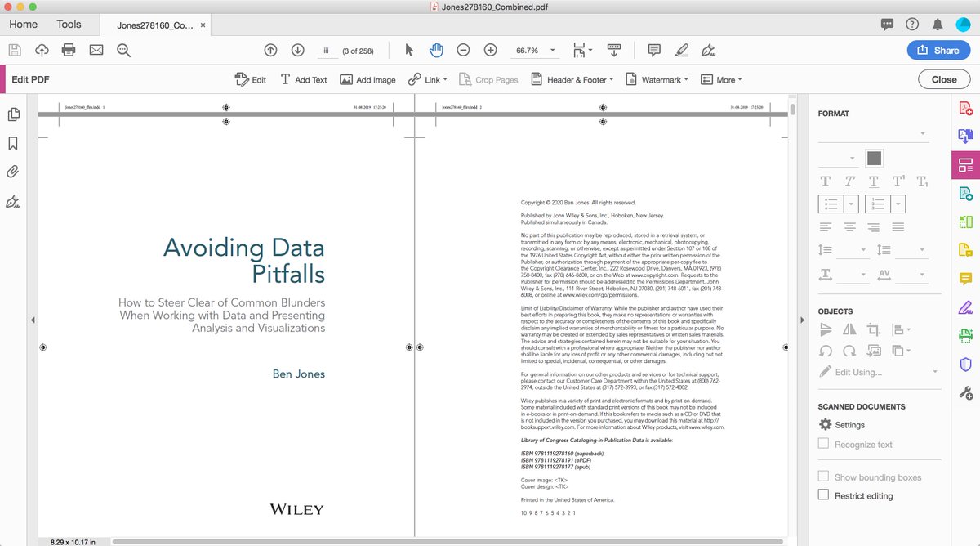Screen dimensions: 980x546
Task: Click the add comment bubble icon
Action: (x=653, y=50)
